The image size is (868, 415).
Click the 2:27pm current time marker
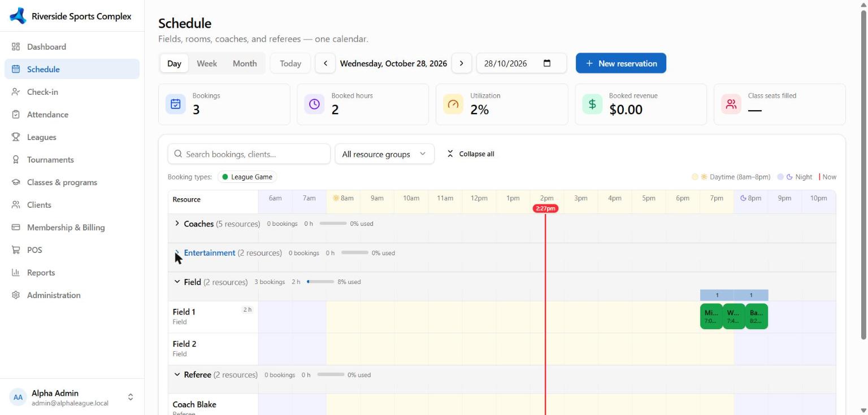[545, 208]
